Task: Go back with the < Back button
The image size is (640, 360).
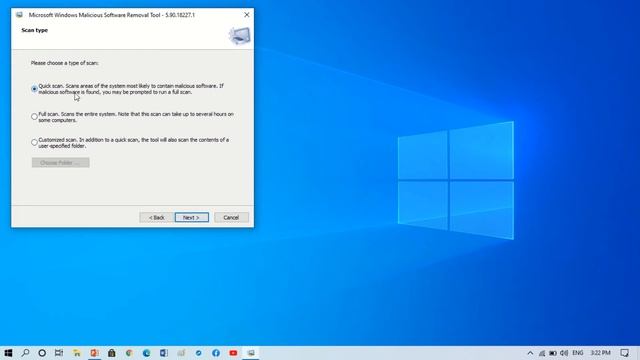Action: tap(156, 218)
